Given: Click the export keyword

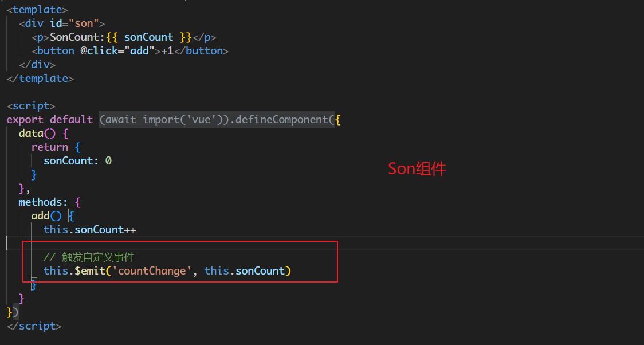Looking at the screenshot, I should pyautogui.click(x=25, y=120).
